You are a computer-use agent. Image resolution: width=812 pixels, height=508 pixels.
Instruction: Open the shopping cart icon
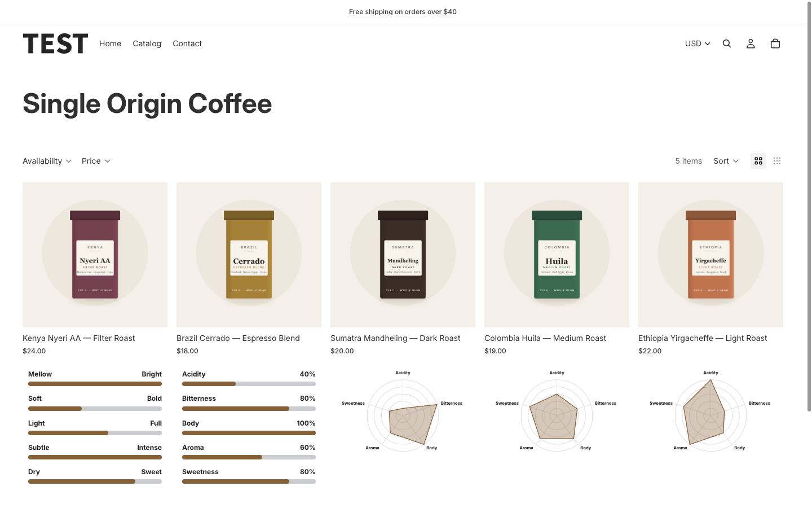(775, 43)
